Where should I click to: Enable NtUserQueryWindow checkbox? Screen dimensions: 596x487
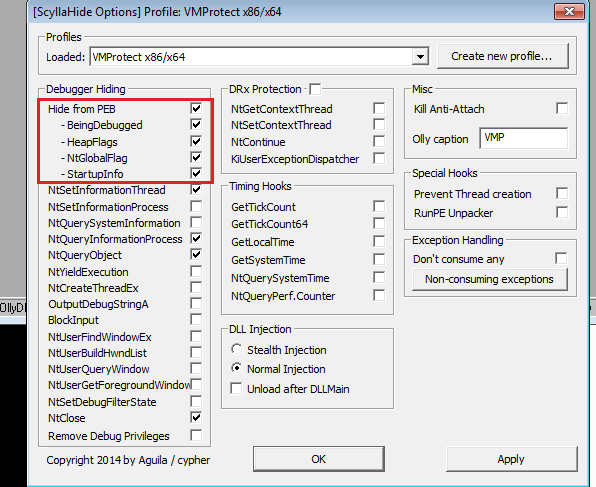click(x=196, y=368)
